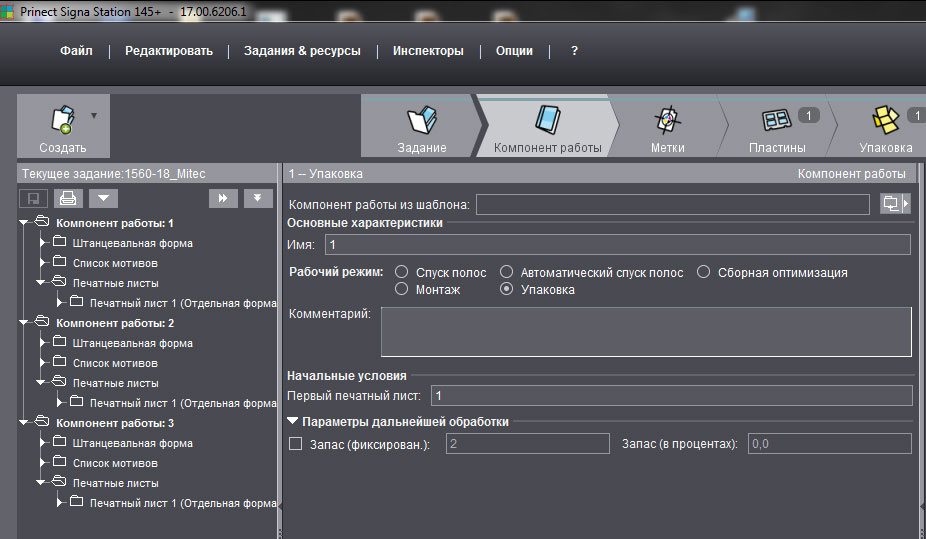Collapse Параметры дальнейшей обработки section

click(x=293, y=422)
